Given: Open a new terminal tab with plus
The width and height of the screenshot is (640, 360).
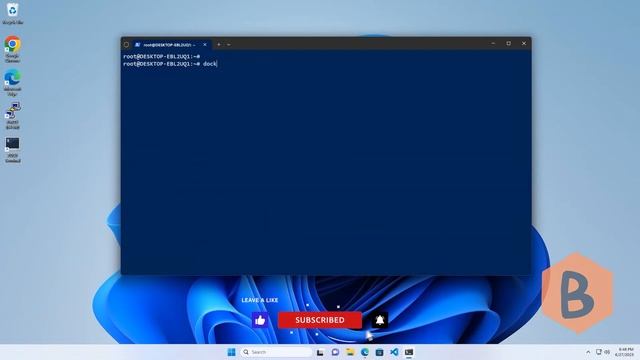Looking at the screenshot, I should (x=219, y=44).
